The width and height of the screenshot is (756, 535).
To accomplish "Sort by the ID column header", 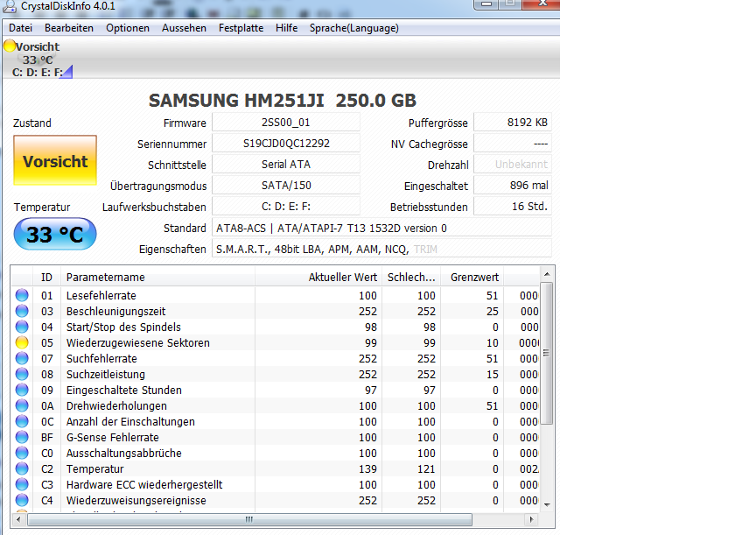I will coord(46,278).
